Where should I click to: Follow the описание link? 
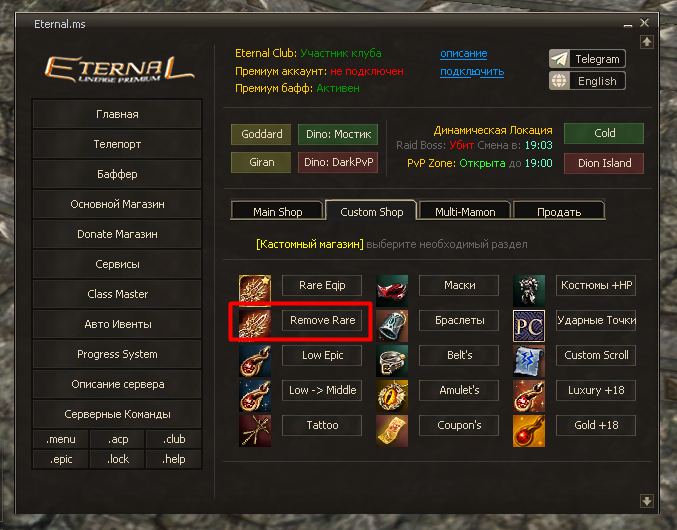click(464, 54)
